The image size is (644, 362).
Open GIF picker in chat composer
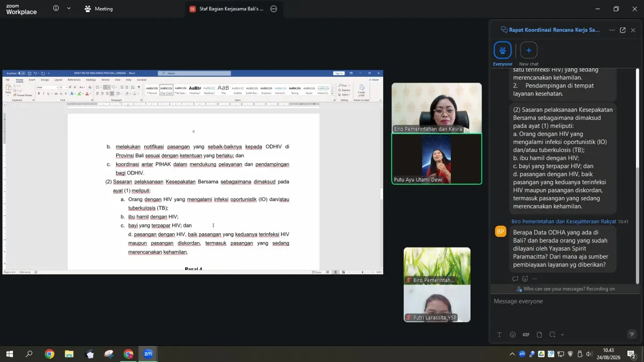coord(526,335)
